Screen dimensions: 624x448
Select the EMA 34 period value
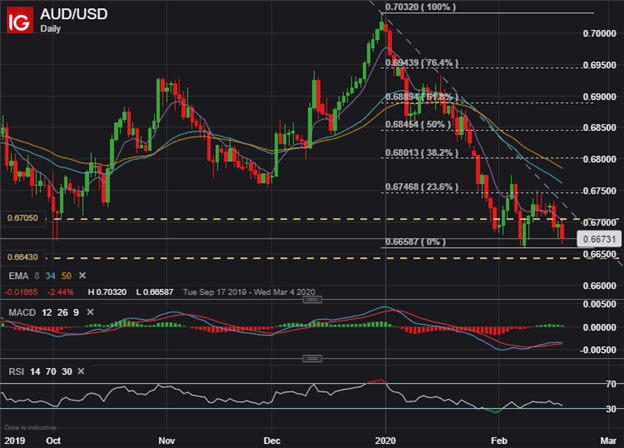coord(51,276)
